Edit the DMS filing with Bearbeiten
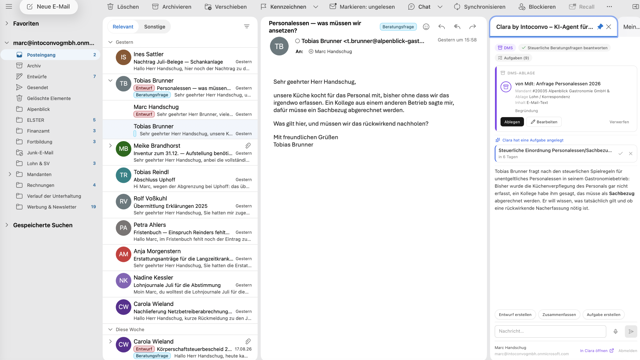640x360 pixels. click(544, 122)
